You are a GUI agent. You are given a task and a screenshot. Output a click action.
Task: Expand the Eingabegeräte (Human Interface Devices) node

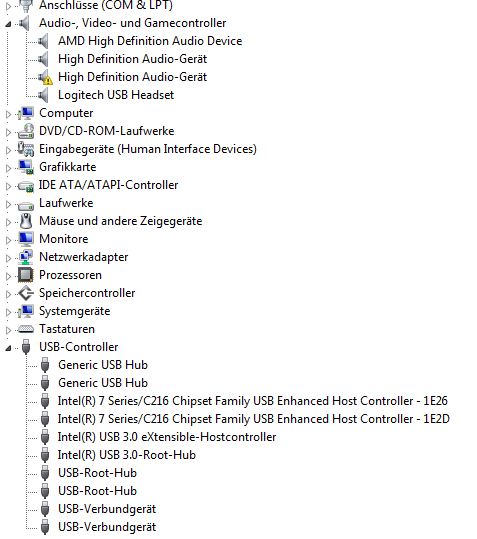coord(9,150)
